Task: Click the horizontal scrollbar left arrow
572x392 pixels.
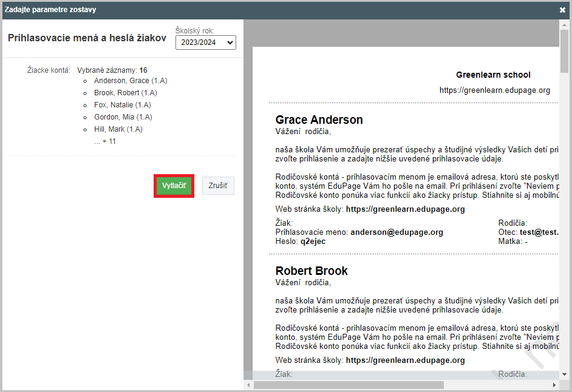Action: click(x=248, y=385)
